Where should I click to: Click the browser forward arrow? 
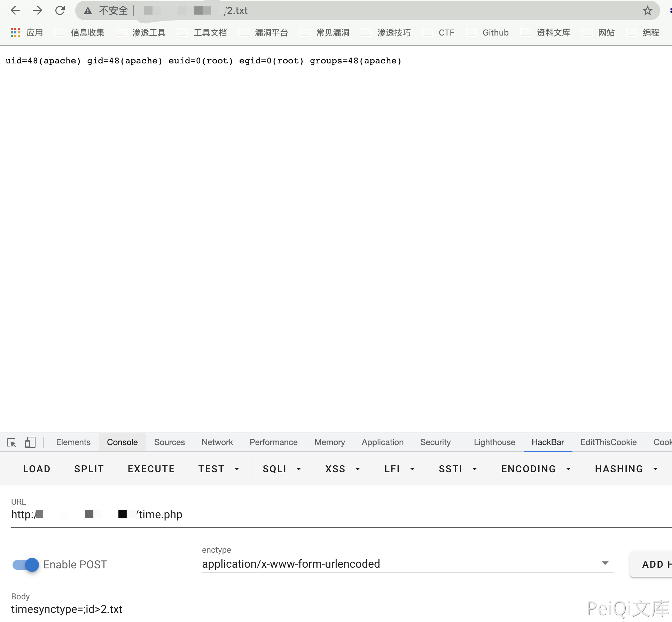[38, 10]
